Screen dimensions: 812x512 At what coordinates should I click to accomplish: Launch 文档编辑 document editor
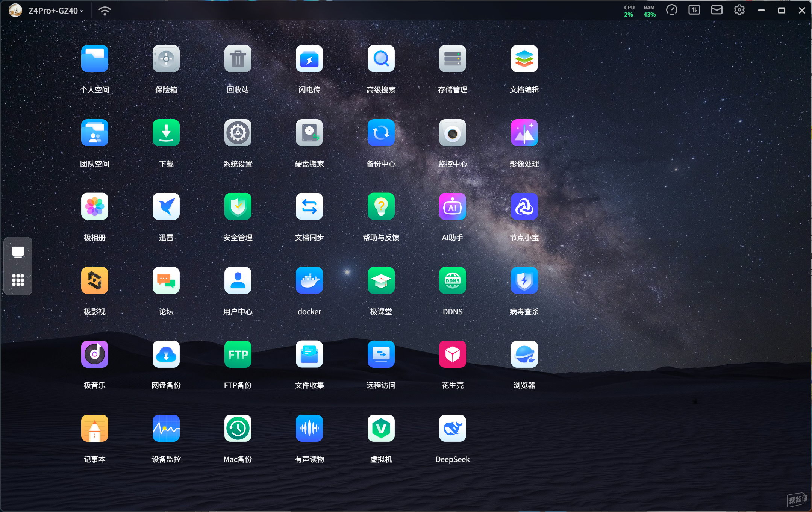pos(524,59)
